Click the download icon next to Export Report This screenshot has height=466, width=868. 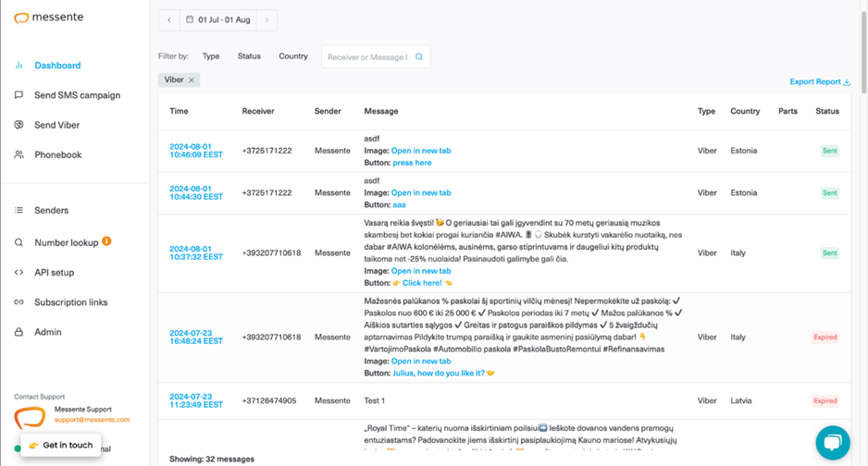click(x=847, y=81)
